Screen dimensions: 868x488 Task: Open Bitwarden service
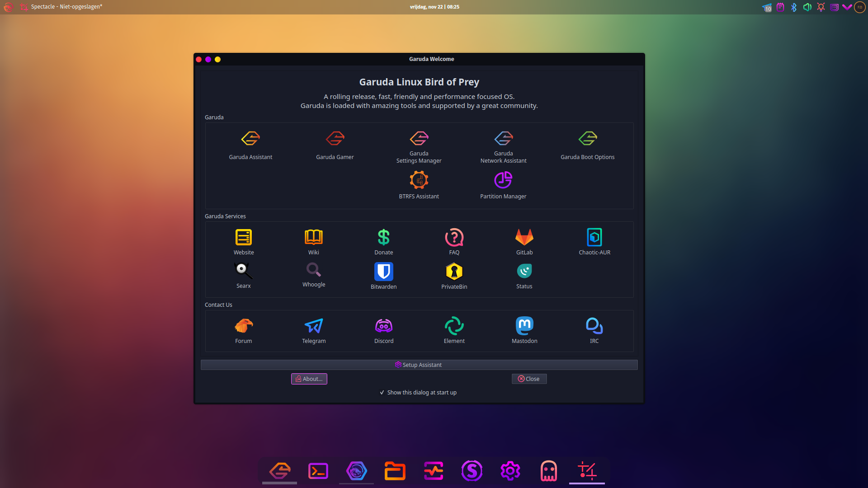pos(384,276)
